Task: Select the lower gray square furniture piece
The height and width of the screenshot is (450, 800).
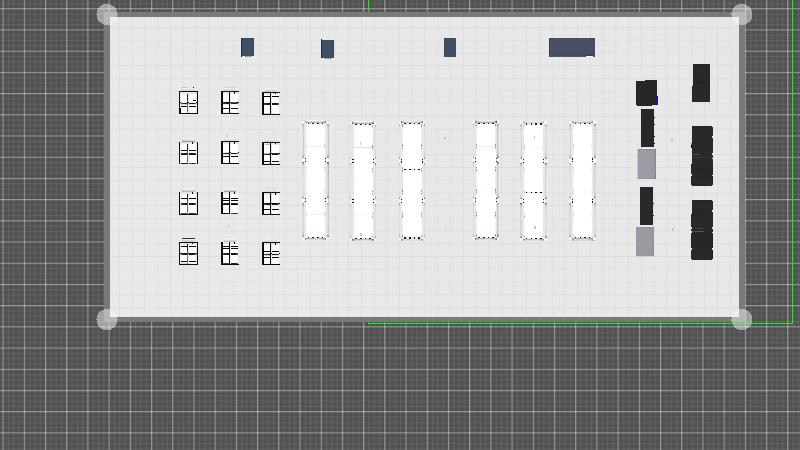Action: 645,241
